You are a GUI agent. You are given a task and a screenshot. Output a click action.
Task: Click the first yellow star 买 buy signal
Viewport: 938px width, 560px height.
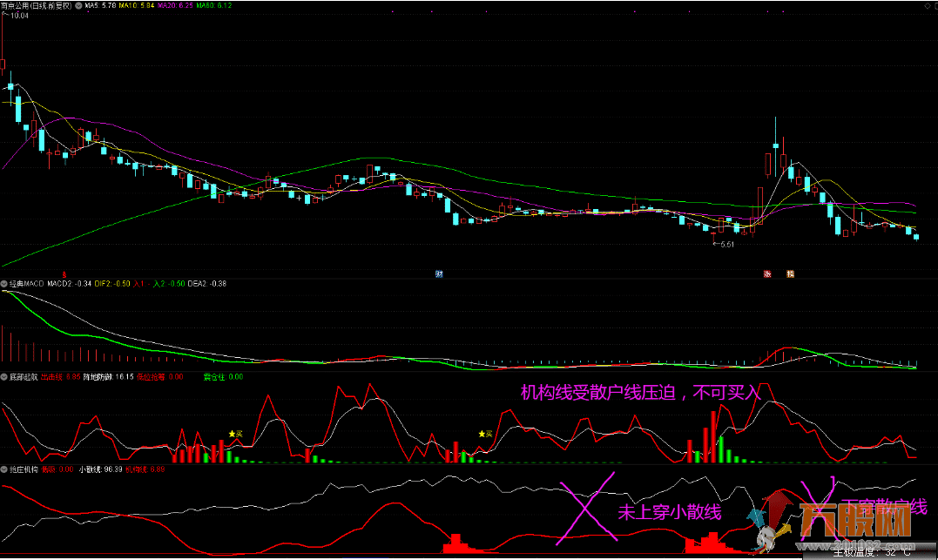[x=236, y=434]
